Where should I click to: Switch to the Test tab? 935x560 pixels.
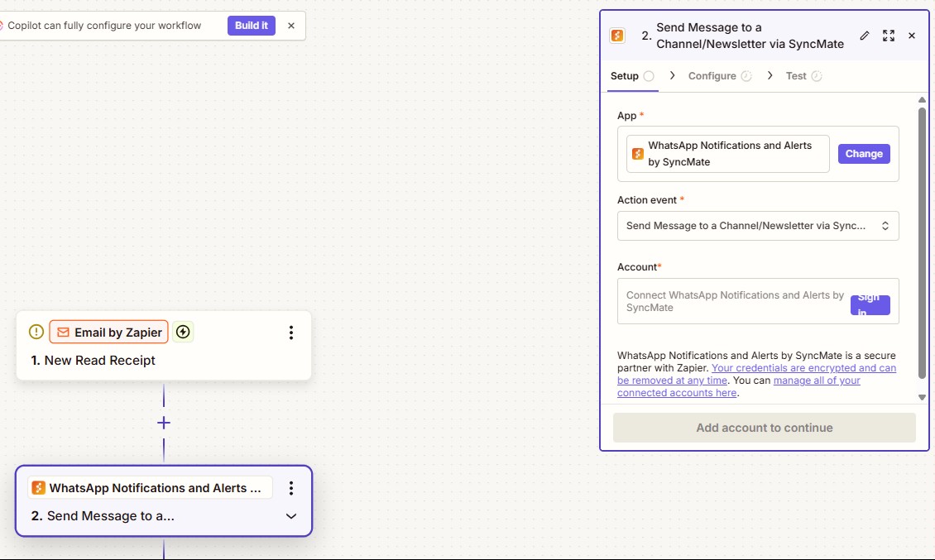coord(803,76)
